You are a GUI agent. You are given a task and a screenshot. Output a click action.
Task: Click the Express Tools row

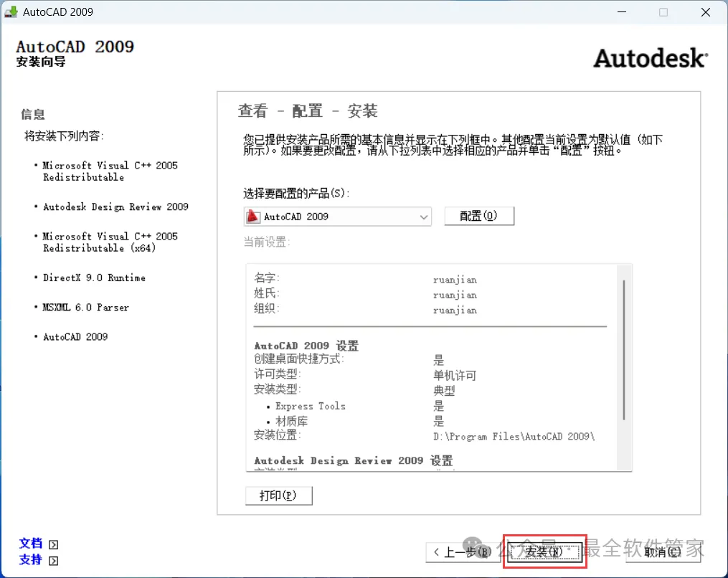point(310,406)
